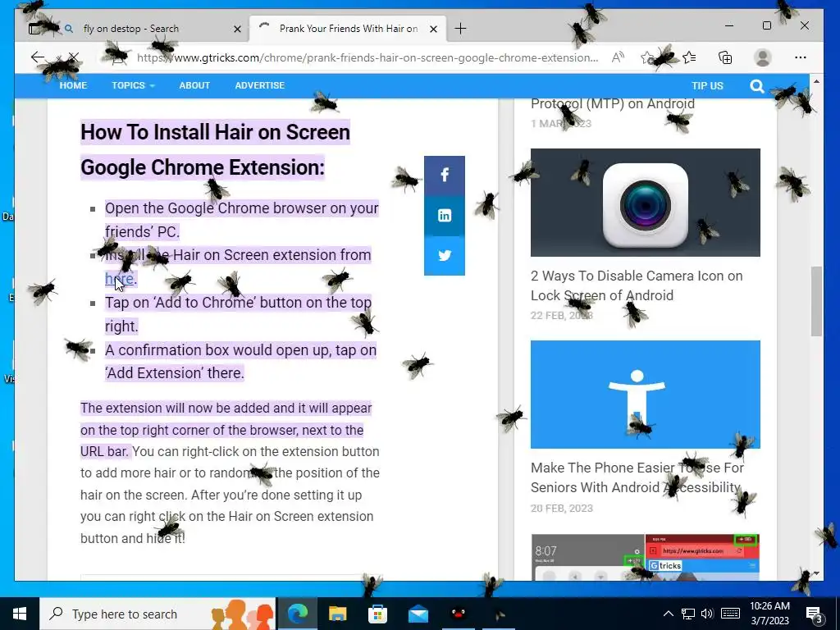
Task: Open '2 Ways To Disable Camera Icon' article
Action: (x=637, y=285)
